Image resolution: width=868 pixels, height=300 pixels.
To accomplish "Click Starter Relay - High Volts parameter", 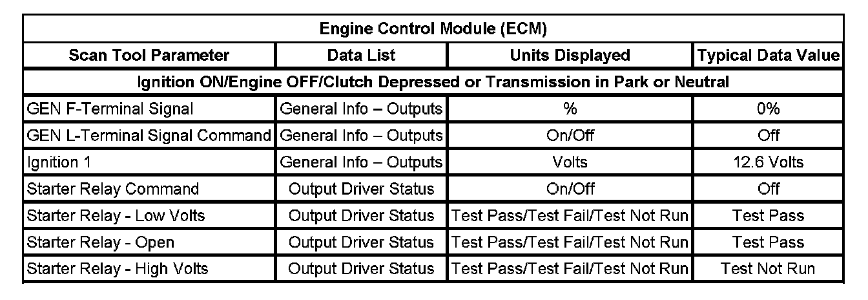I will tap(118, 268).
